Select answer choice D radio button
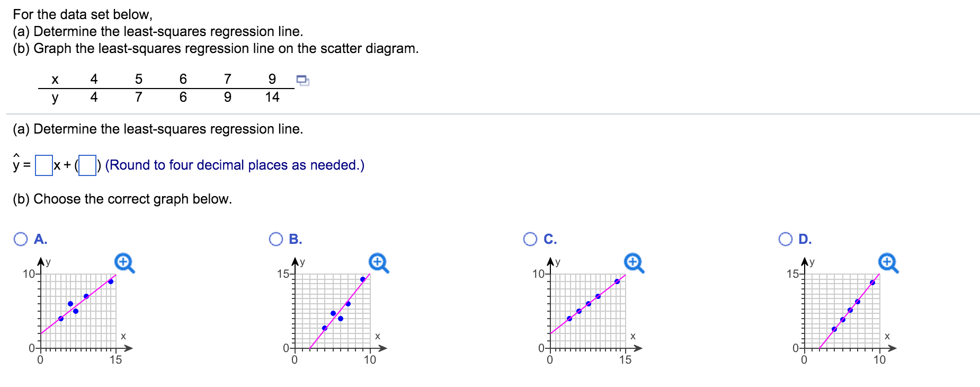 tap(785, 239)
